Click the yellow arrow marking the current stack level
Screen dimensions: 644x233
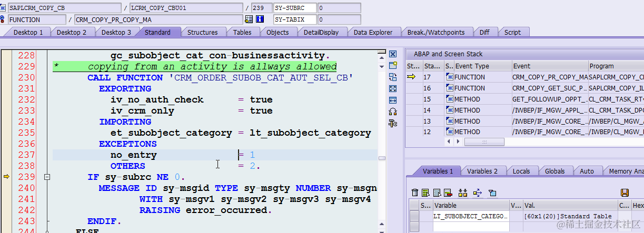pyautogui.click(x=412, y=77)
